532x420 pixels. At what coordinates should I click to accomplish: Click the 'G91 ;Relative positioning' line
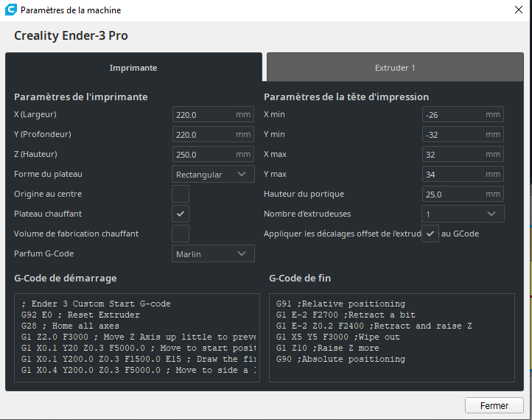(340, 304)
